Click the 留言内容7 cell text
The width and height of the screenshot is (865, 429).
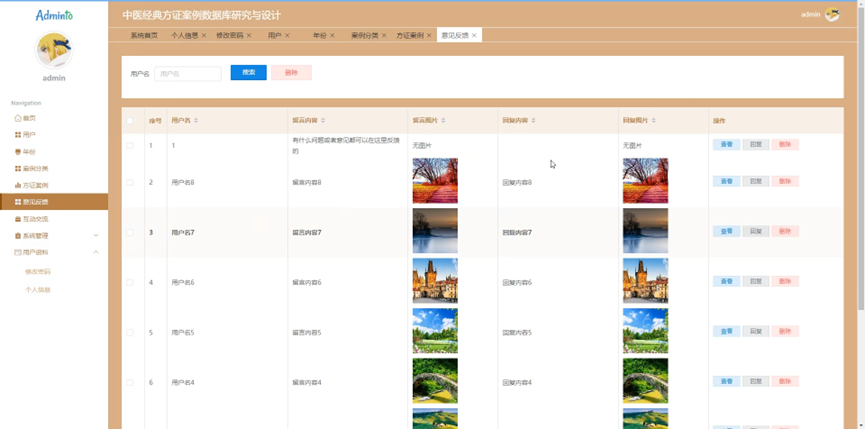point(307,233)
